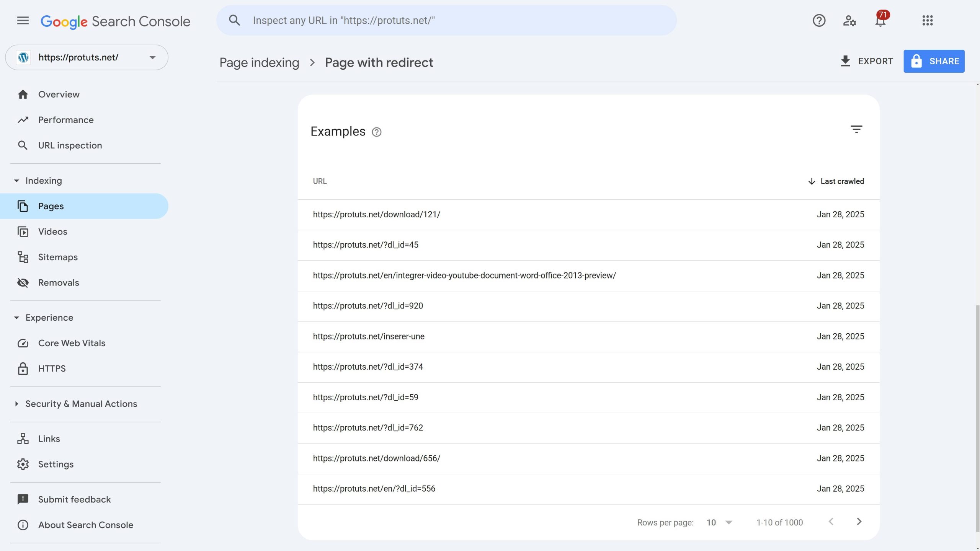Open the Google apps grid
This screenshot has width=980, height=551.
927,21
